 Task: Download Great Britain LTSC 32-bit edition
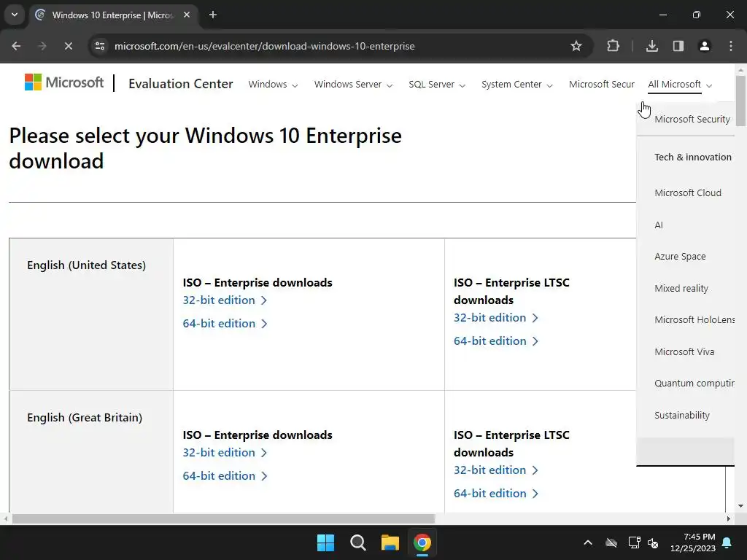click(x=495, y=470)
